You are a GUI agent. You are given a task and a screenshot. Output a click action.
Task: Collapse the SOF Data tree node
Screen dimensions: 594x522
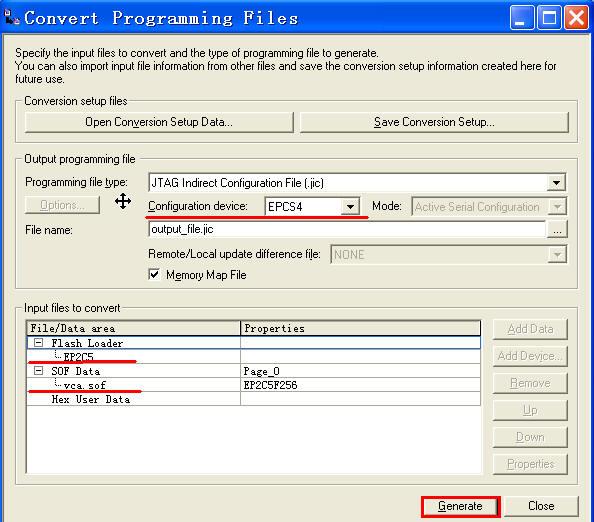tap(38, 370)
